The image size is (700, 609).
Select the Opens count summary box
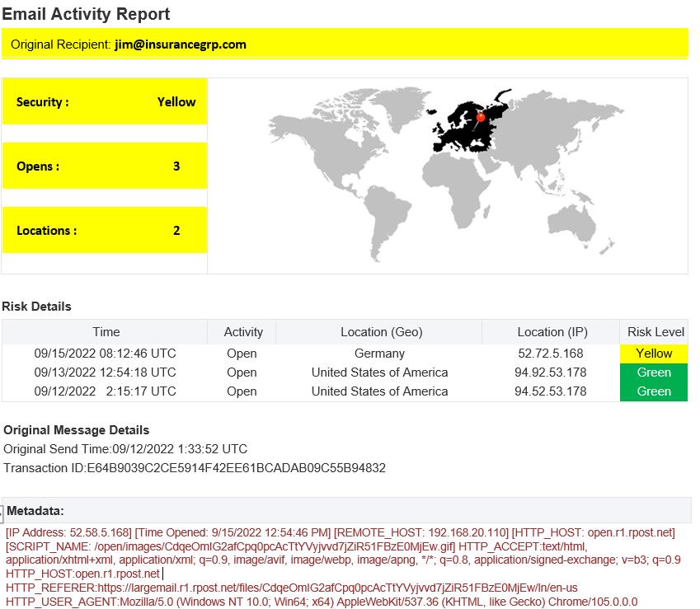pyautogui.click(x=105, y=166)
